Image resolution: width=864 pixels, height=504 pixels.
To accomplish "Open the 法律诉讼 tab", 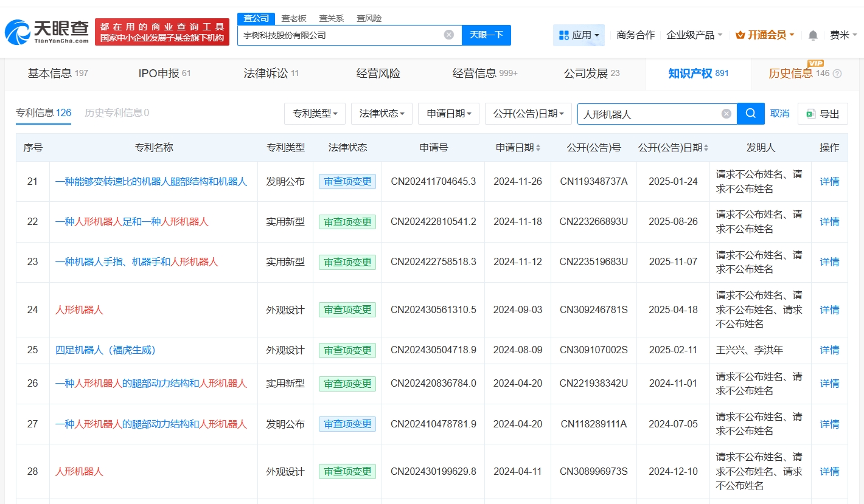I will [x=271, y=74].
